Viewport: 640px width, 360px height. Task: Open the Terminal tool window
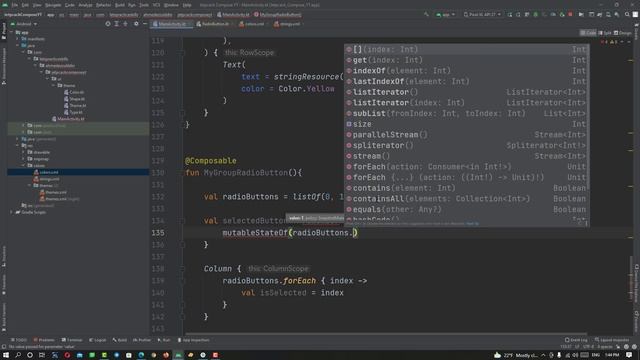point(72,340)
